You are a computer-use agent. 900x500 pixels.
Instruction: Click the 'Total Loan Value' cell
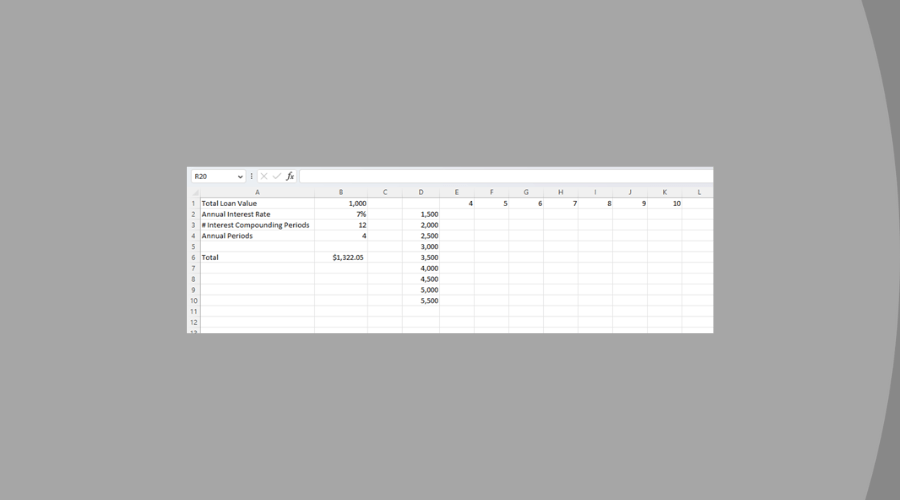[x=257, y=203]
